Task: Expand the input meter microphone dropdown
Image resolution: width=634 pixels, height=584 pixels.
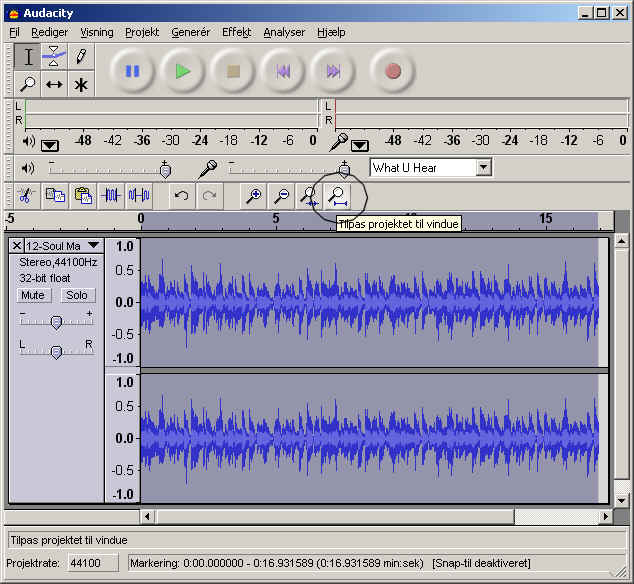Action: click(x=359, y=145)
